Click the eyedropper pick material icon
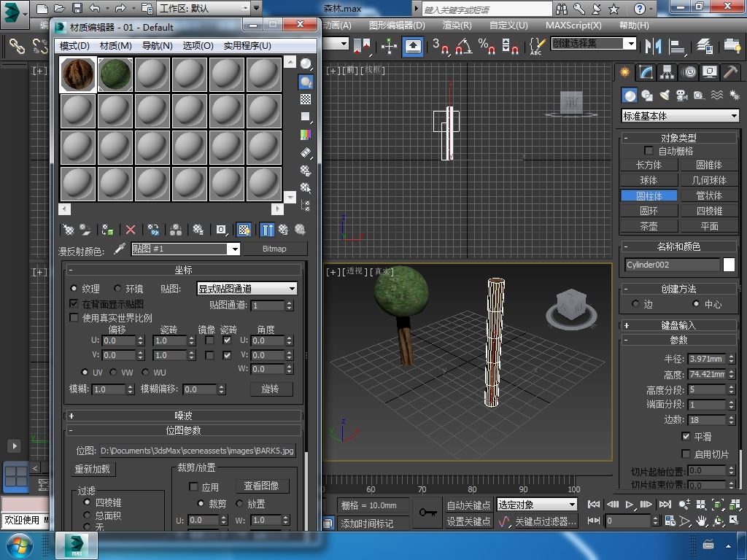 click(120, 249)
